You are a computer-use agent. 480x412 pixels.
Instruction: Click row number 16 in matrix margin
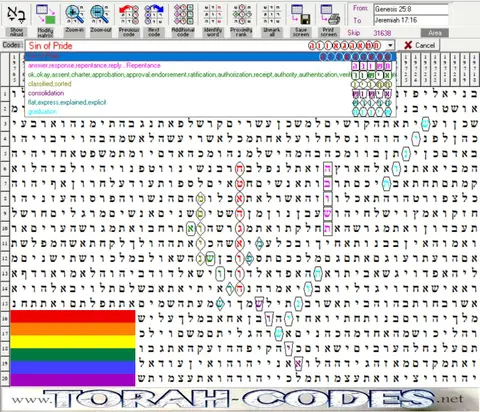[5, 319]
